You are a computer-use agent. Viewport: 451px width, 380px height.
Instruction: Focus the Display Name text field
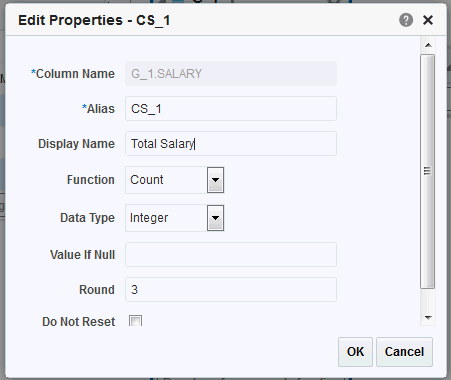pos(231,144)
